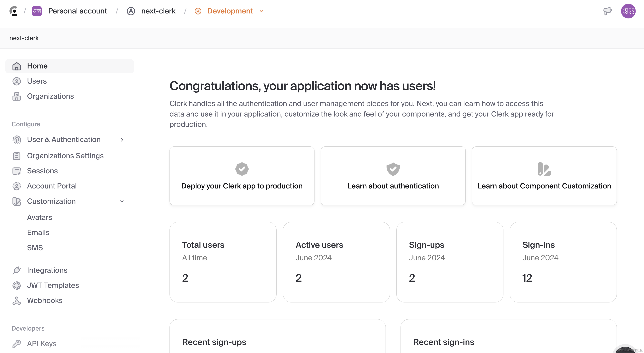Open the announcements megaphone icon
Image resolution: width=644 pixels, height=353 pixels.
(x=607, y=11)
